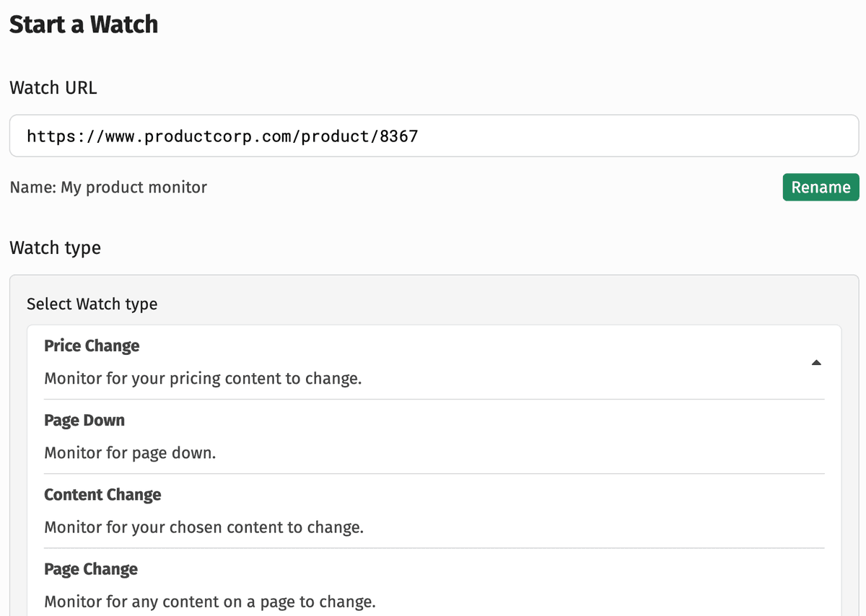Image resolution: width=866 pixels, height=616 pixels.
Task: Click 'Monitor for your chosen content to change.'
Action: pyautogui.click(x=204, y=527)
